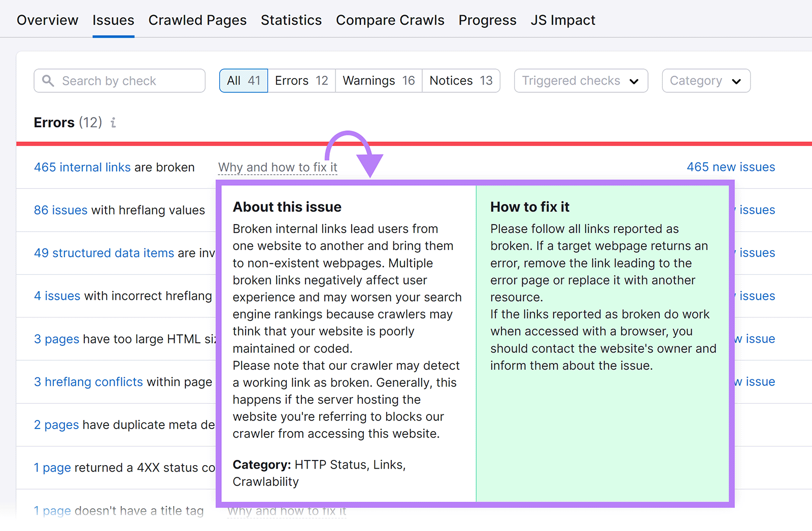This screenshot has height=531, width=812.
Task: Switch filter to Notices 13
Action: [460, 80]
